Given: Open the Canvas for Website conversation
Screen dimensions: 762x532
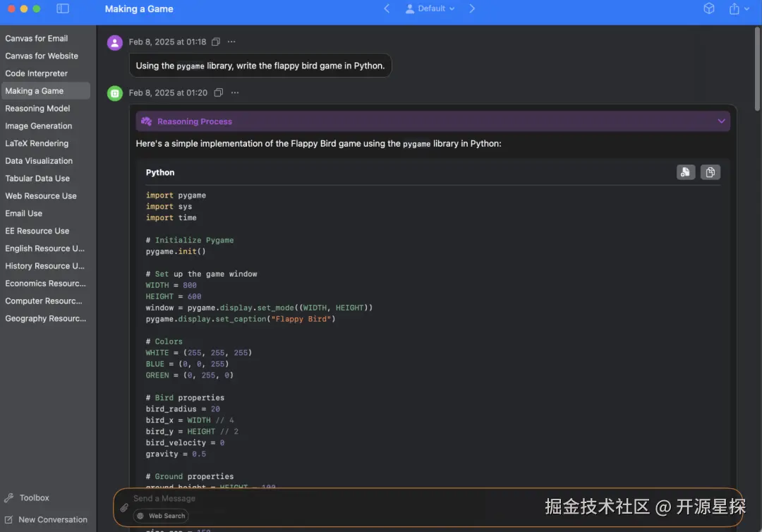Looking at the screenshot, I should point(45,56).
